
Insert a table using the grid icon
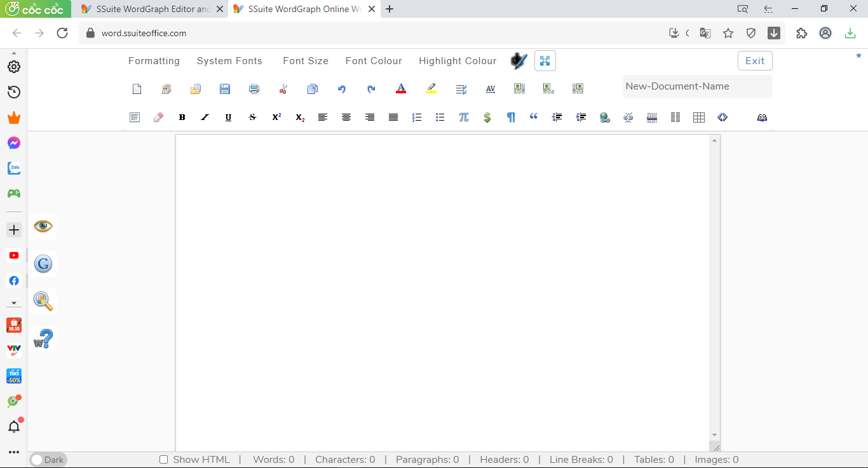coord(699,117)
